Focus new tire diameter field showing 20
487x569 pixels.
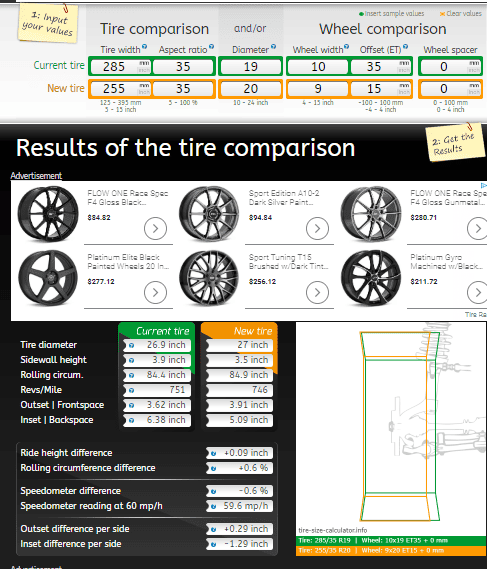tap(250, 89)
